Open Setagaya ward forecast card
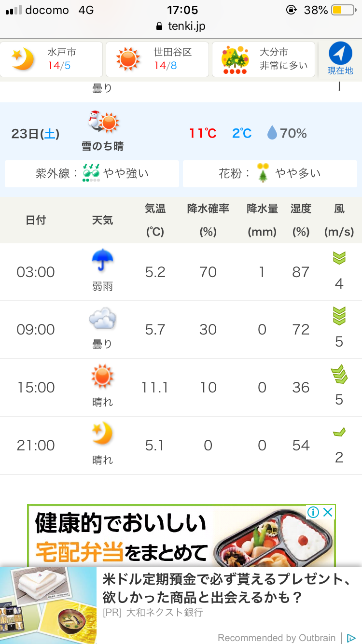Image resolution: width=362 pixels, height=644 pixels. pyautogui.click(x=157, y=59)
